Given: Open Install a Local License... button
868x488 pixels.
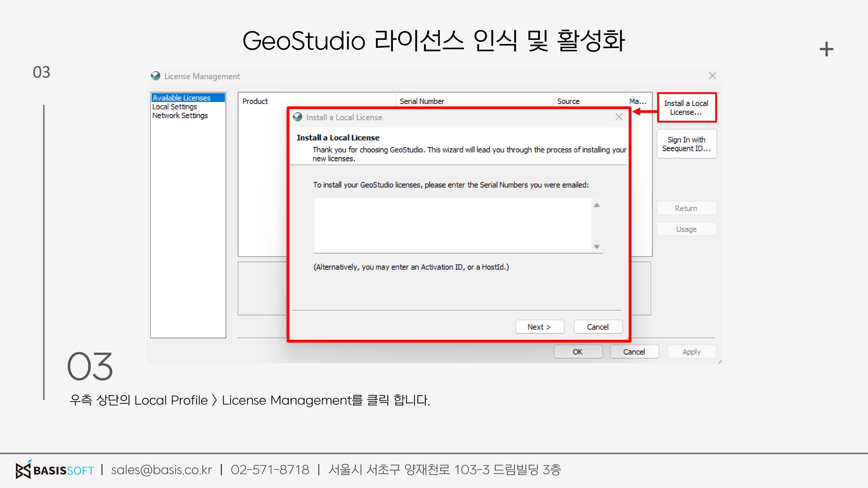Looking at the screenshot, I should (686, 107).
